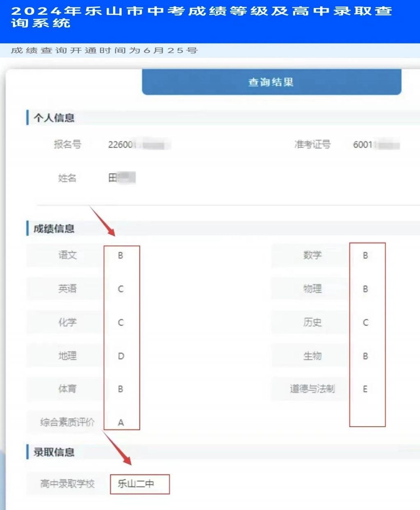Select the 地理 grade D cell
Image resolution: width=420 pixels, height=510 pixels.
(121, 356)
